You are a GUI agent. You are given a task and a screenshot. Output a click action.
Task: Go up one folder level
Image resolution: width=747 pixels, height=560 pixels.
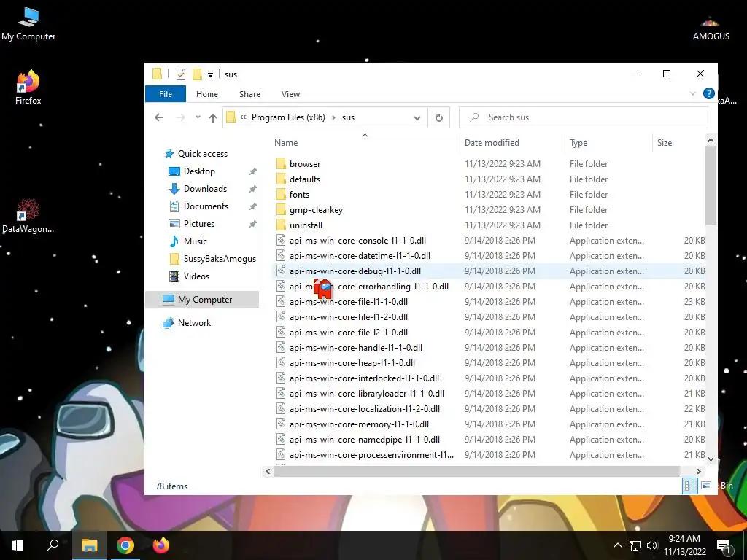pos(213,117)
